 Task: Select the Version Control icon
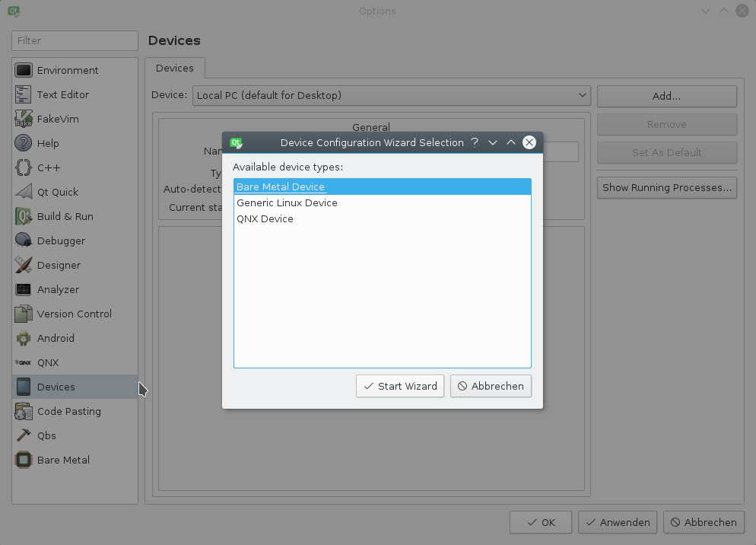(x=23, y=314)
